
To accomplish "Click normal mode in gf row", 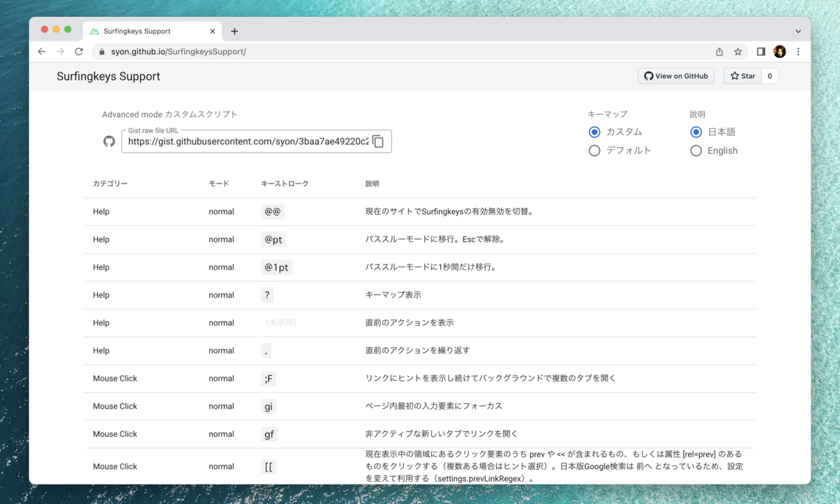I will coord(221,434).
